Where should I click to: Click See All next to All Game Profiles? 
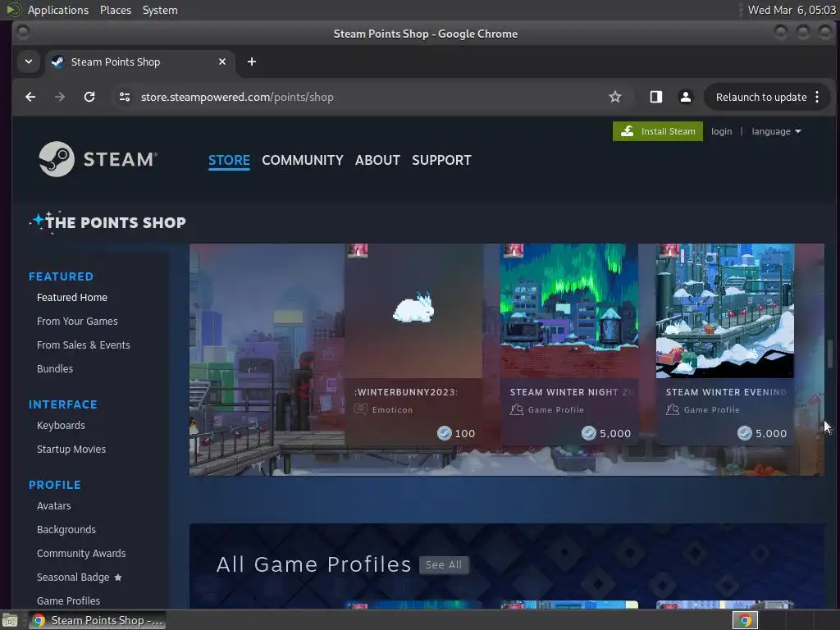coord(444,565)
